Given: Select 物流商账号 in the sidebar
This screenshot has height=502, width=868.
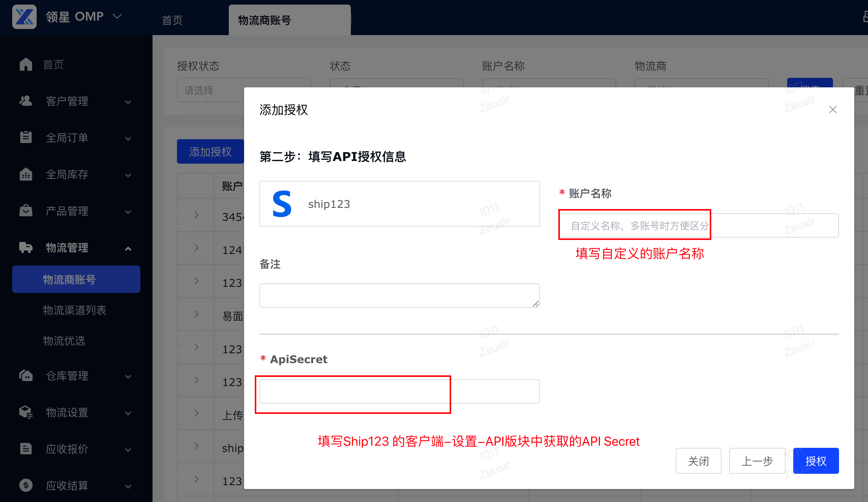Looking at the screenshot, I should 76,279.
